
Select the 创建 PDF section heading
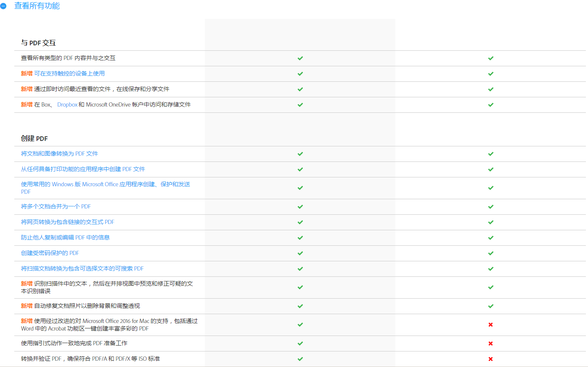34,138
